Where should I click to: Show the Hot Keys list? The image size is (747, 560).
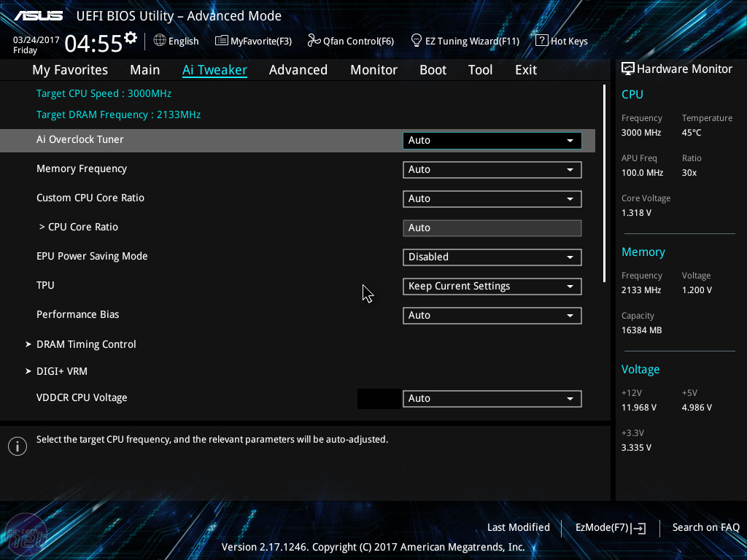(x=562, y=41)
